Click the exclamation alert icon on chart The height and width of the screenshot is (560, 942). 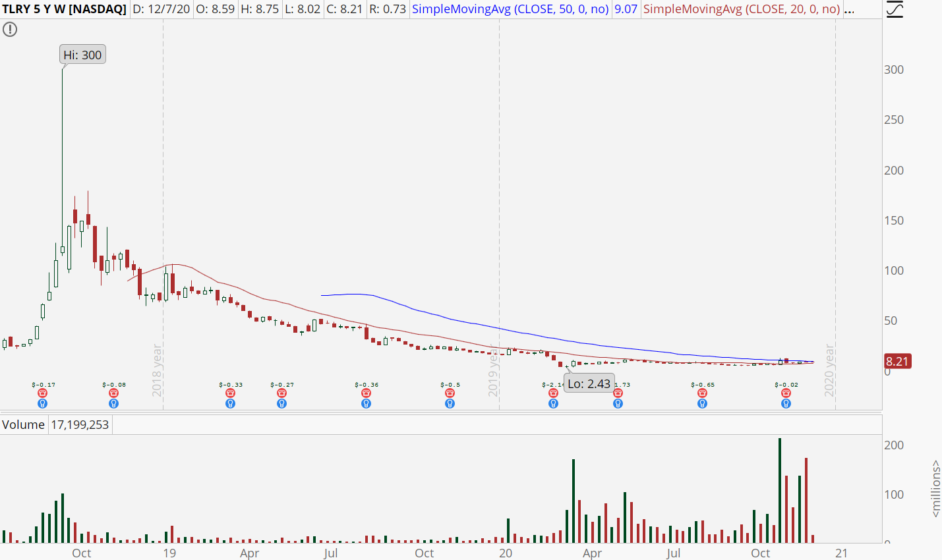pyautogui.click(x=10, y=30)
